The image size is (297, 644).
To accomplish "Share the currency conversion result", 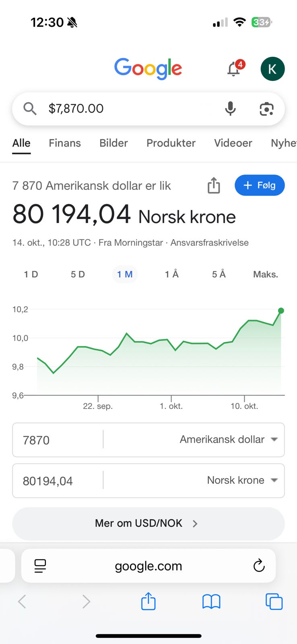I will tap(214, 186).
